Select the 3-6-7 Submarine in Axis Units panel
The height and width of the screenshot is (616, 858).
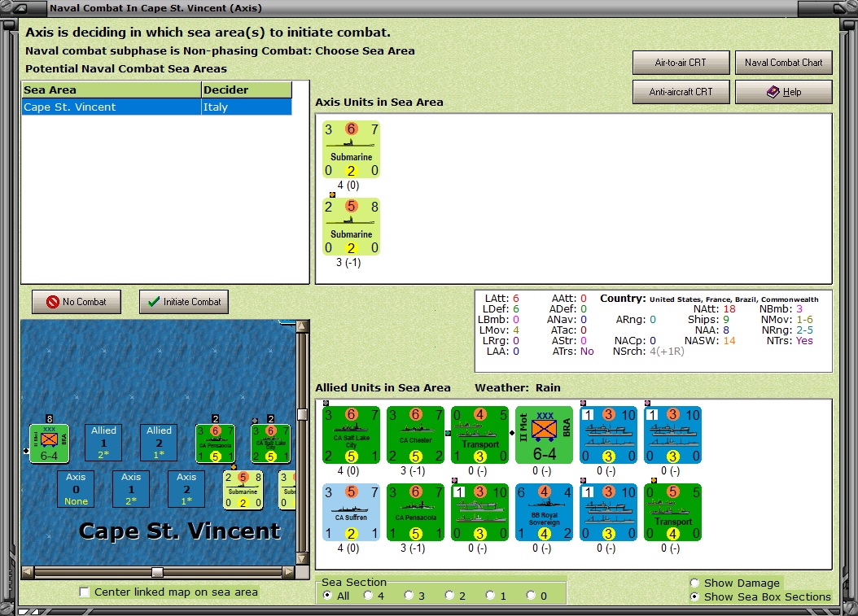tap(351, 150)
